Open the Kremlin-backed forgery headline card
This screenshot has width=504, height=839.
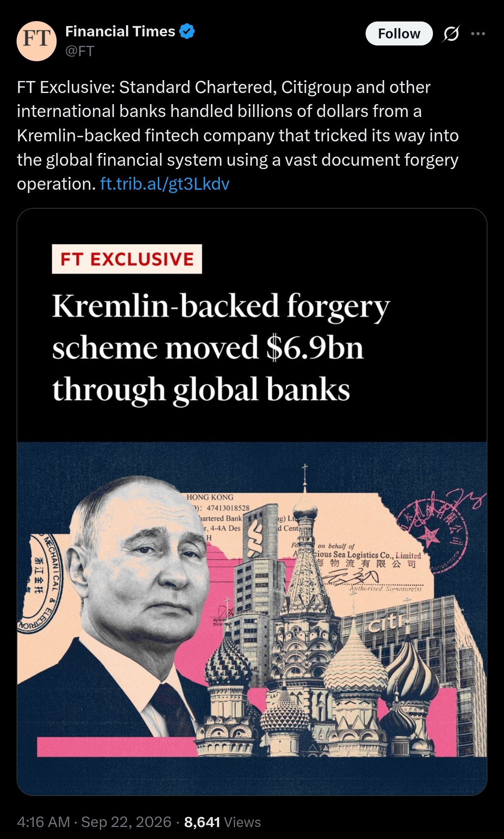pos(252,502)
